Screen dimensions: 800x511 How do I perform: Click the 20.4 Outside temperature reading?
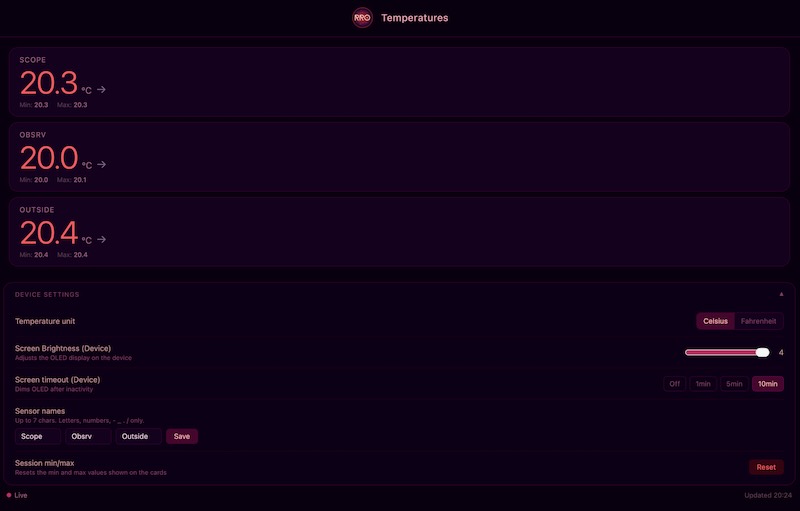tap(49, 233)
